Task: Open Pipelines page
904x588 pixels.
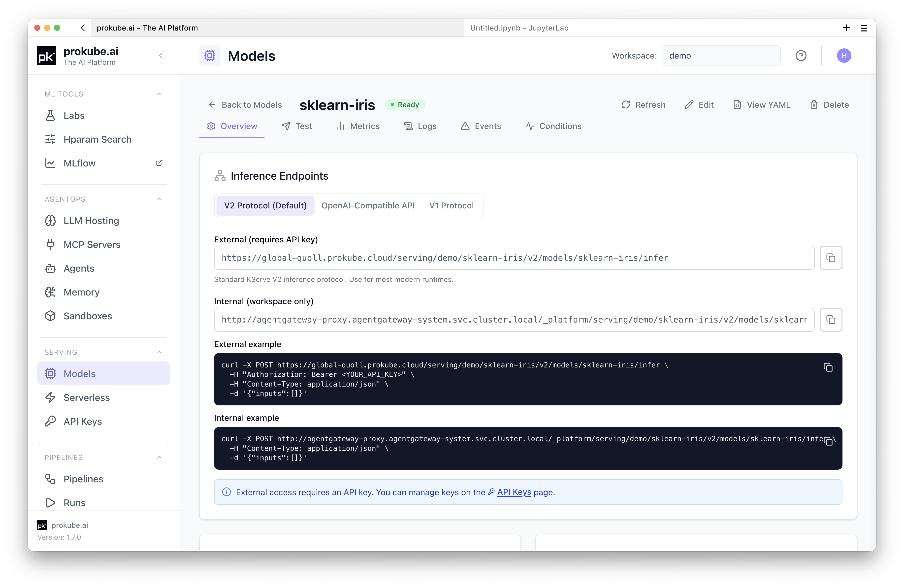Action: pos(103,479)
